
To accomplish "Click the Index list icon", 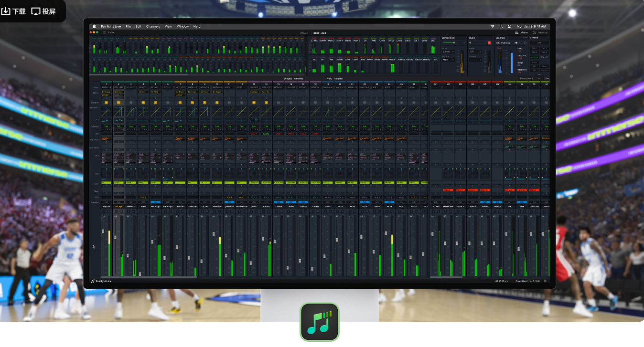I will coord(105,32).
